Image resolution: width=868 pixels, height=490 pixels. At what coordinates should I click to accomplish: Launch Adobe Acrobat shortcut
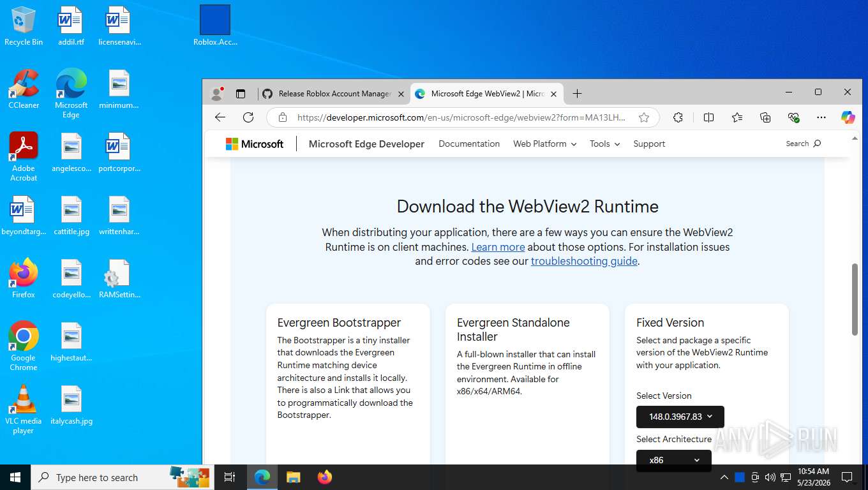(24, 157)
